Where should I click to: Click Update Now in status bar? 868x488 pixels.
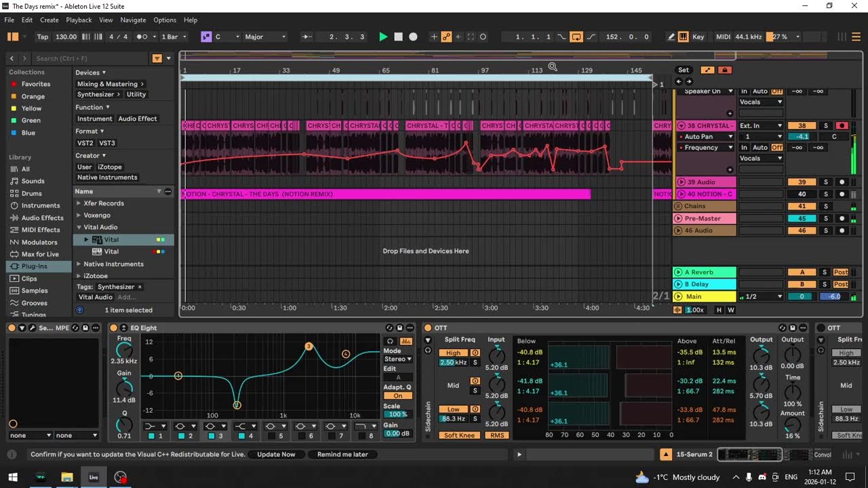(x=276, y=454)
